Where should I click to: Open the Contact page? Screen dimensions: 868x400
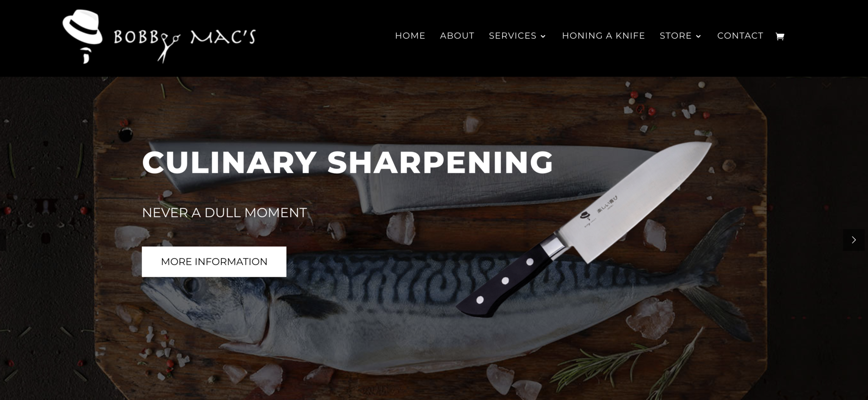(740, 36)
